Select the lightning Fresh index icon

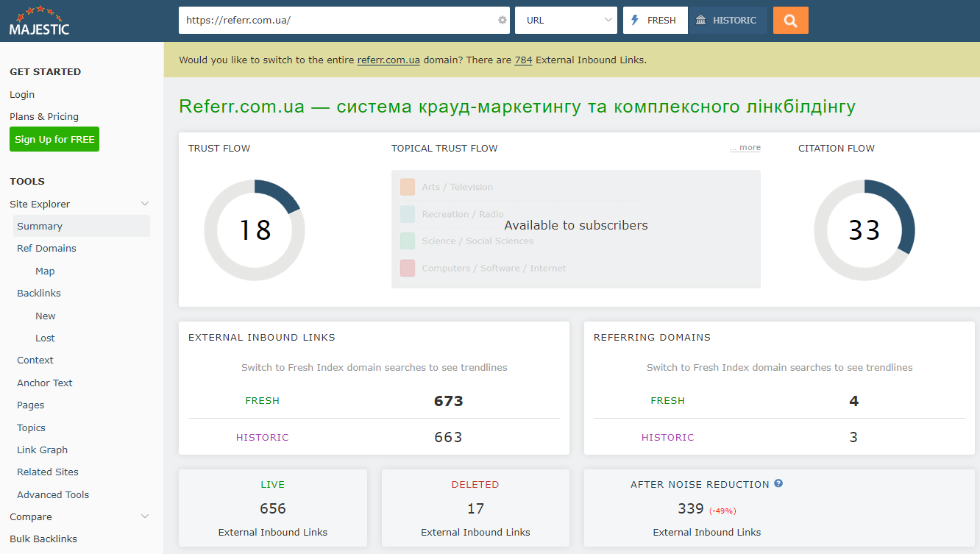(x=634, y=20)
